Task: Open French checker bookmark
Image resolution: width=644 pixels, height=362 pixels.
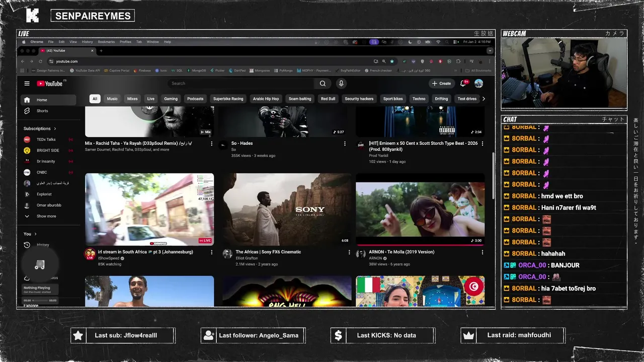Action: (x=377, y=70)
